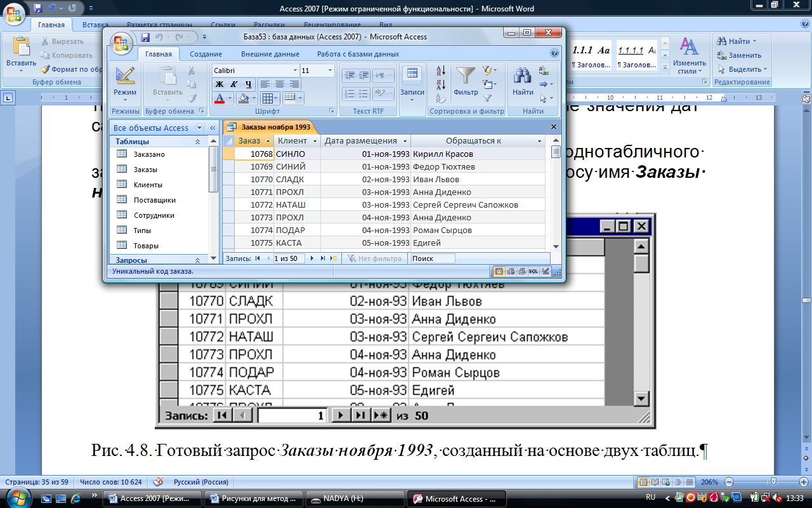
Task: Open selection filter dropdown in Access
Action: click(x=489, y=70)
